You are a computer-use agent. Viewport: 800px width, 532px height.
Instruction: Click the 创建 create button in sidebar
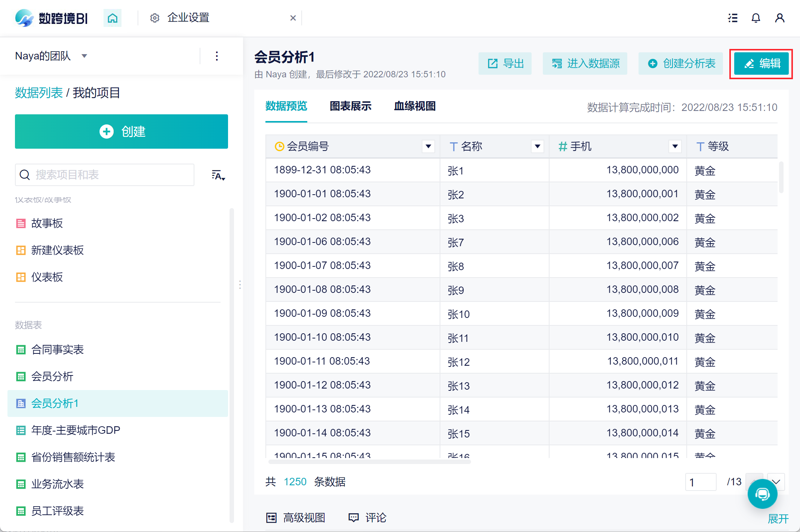click(121, 132)
